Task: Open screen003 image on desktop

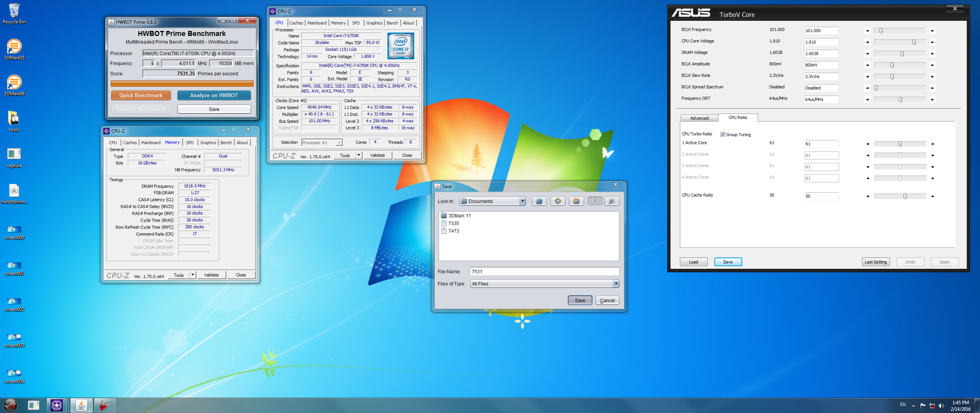Action: tap(14, 340)
